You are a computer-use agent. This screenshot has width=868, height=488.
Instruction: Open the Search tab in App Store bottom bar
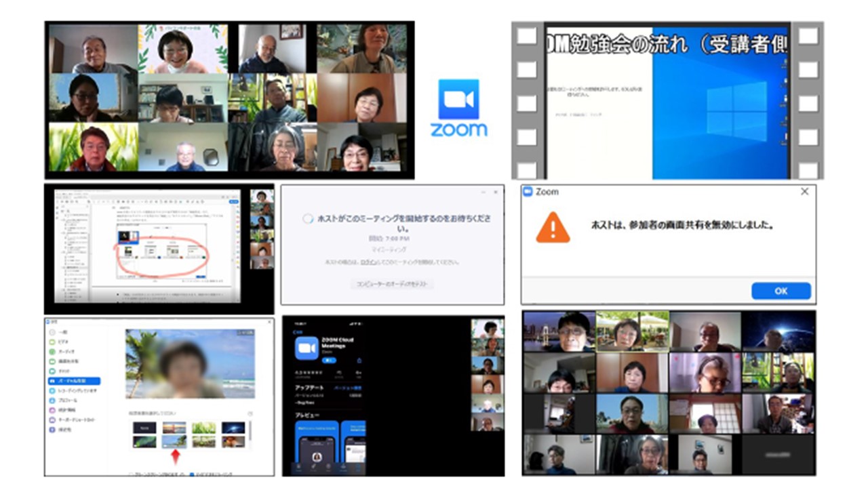tap(358, 466)
